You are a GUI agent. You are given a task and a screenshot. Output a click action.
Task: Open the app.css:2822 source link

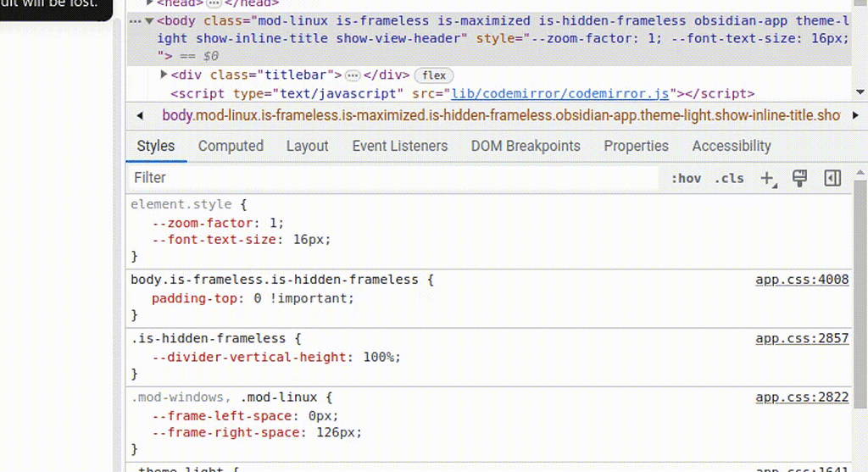(802, 397)
